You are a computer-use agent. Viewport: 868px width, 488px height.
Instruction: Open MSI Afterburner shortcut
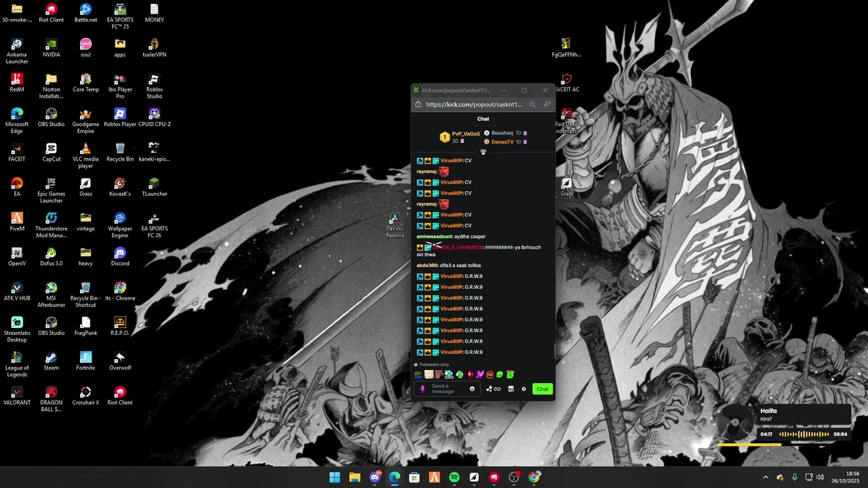pyautogui.click(x=52, y=295)
